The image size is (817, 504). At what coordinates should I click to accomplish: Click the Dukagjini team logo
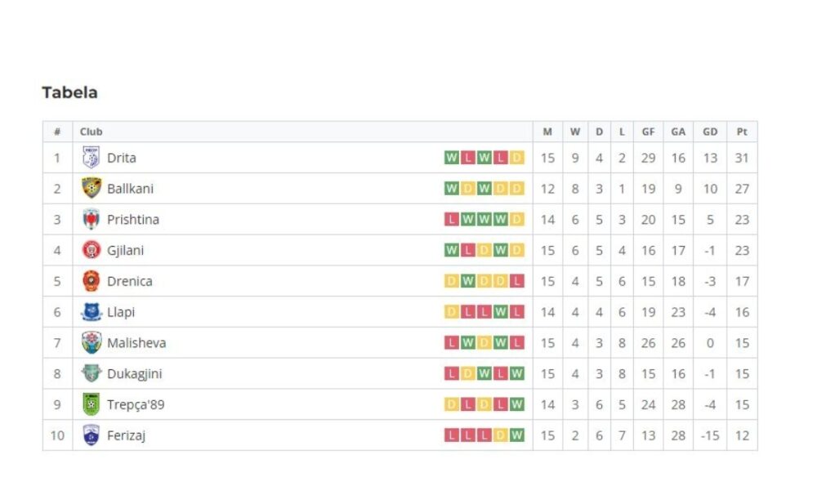[x=92, y=373]
